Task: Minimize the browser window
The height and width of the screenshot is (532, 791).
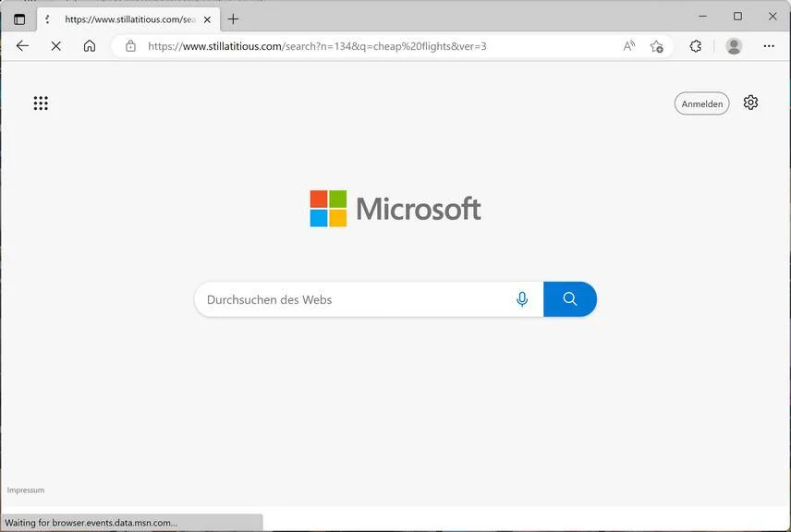Action: click(702, 16)
